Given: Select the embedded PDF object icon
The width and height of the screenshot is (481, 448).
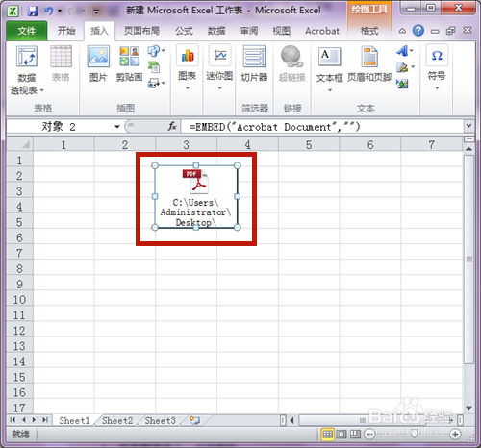Looking at the screenshot, I should [196, 182].
